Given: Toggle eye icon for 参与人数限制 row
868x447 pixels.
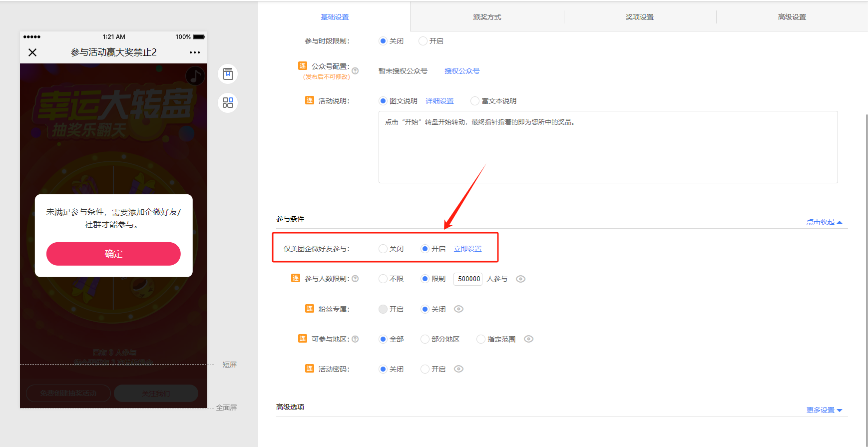Looking at the screenshot, I should point(520,279).
